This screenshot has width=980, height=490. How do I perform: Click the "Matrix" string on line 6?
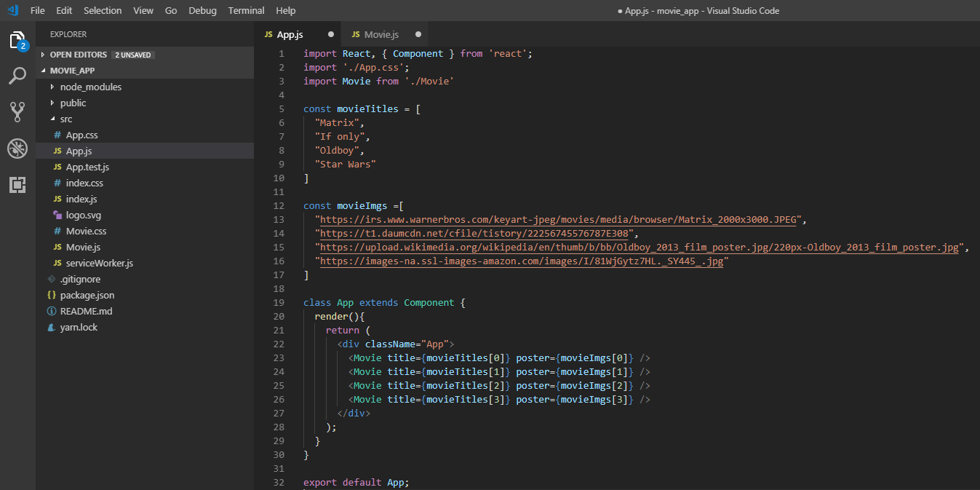point(337,122)
